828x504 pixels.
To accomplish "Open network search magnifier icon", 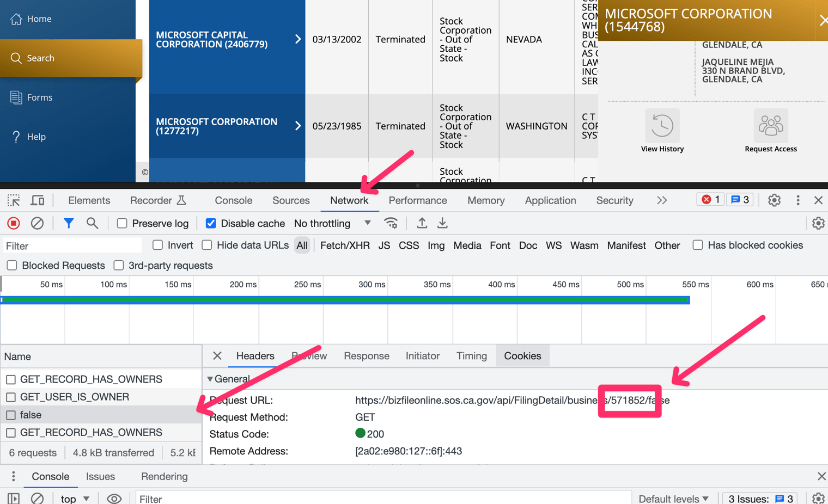I will pos(92,223).
